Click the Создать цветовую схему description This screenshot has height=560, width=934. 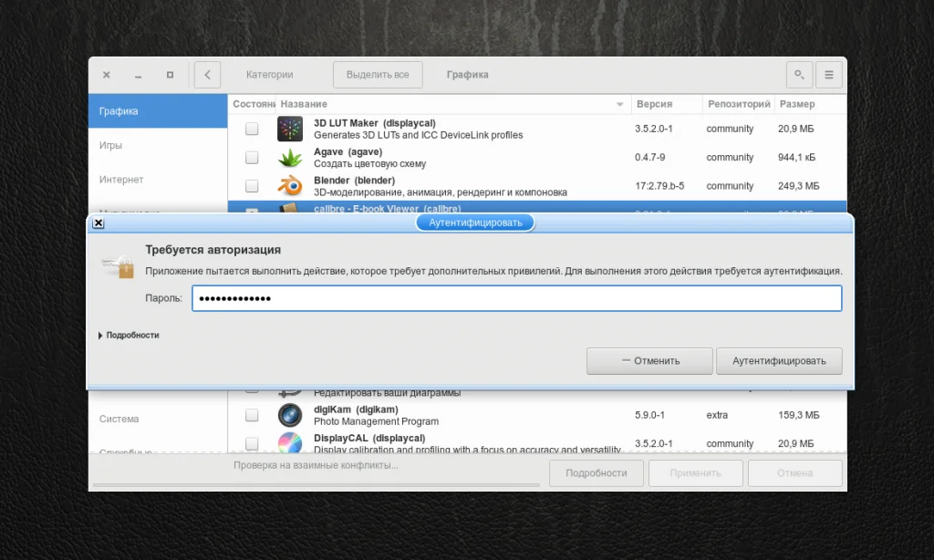coord(370,164)
